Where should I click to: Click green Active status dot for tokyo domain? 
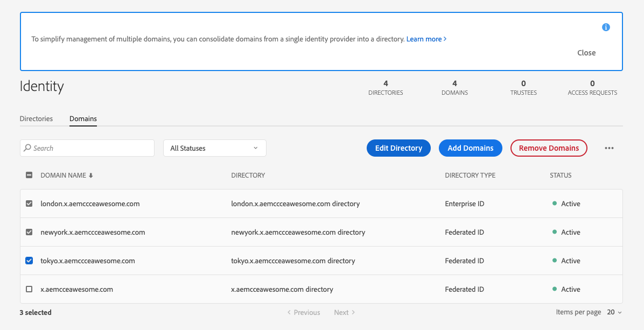pyautogui.click(x=554, y=261)
